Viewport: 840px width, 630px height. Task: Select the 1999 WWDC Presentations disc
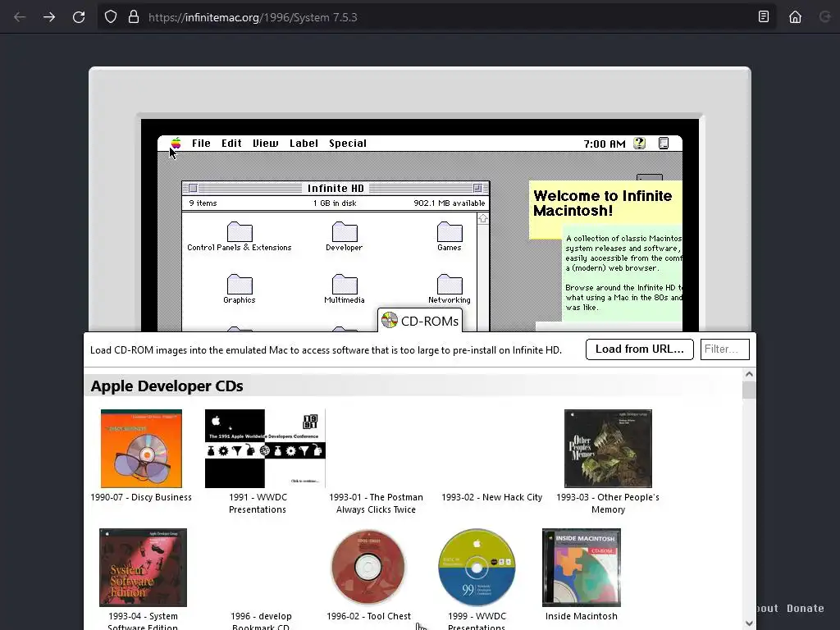coord(477,568)
